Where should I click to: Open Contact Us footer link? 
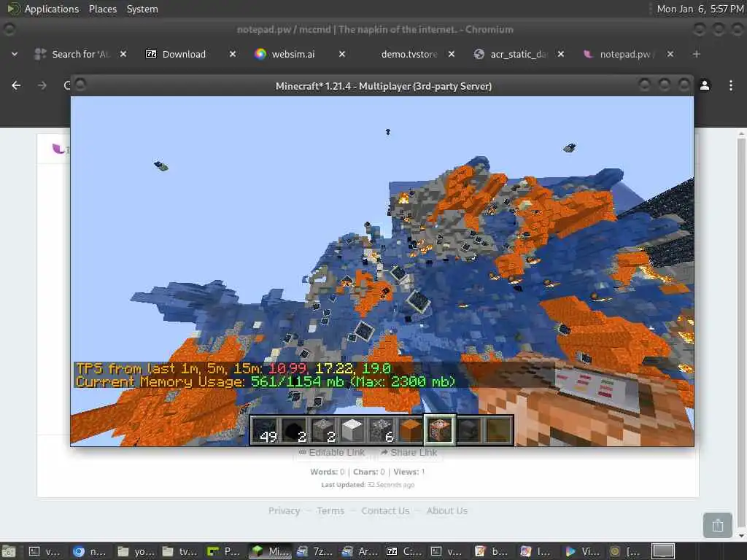(385, 511)
